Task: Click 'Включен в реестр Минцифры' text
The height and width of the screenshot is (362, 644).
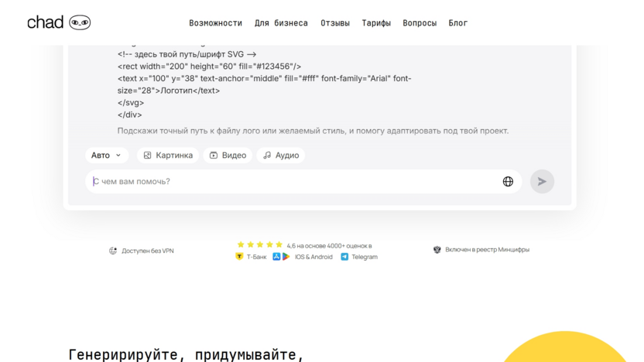Action: (487, 250)
